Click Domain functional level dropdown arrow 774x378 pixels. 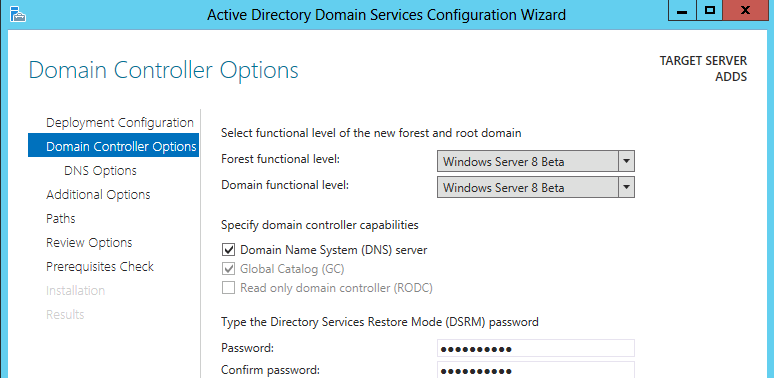coord(626,188)
